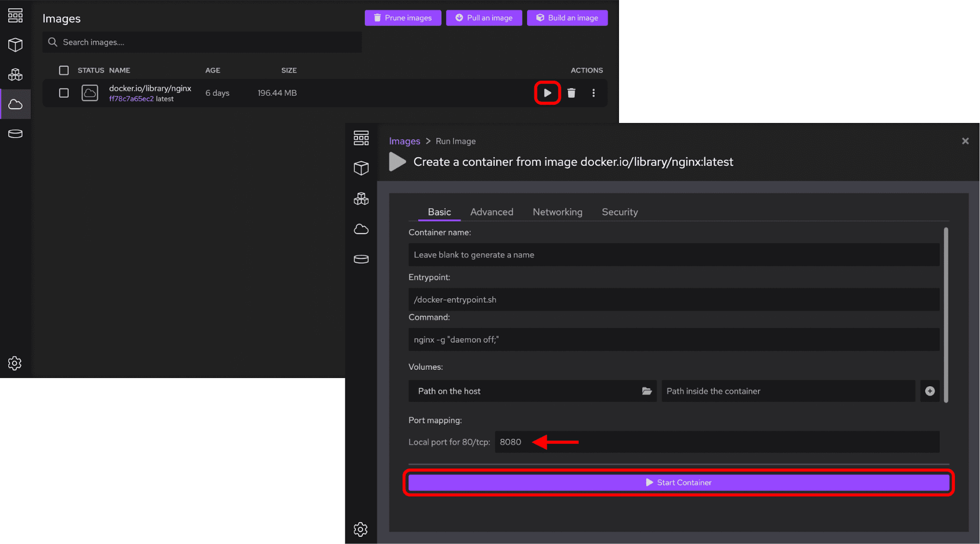Delete the nginx image with trash icon
980x544 pixels.
point(571,93)
